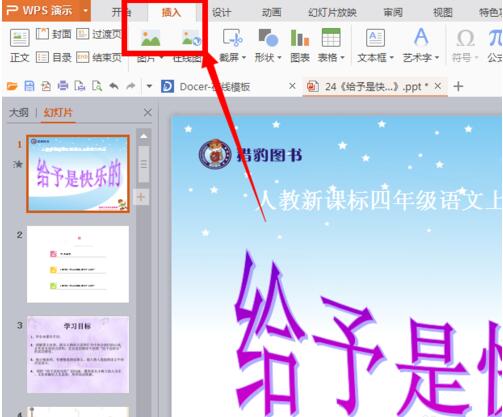The image size is (503, 417).
Task: Click the 图片 insert picture icon
Action: pos(150,38)
